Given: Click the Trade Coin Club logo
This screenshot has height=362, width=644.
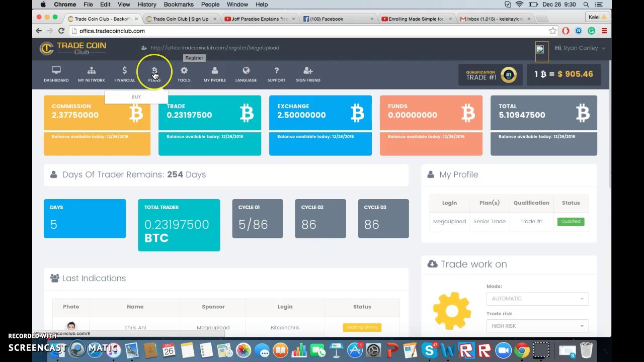Looking at the screenshot, I should [x=73, y=48].
